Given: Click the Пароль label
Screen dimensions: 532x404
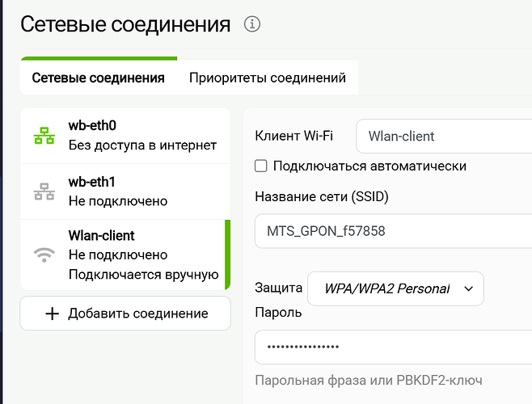Looking at the screenshot, I should (x=278, y=313).
